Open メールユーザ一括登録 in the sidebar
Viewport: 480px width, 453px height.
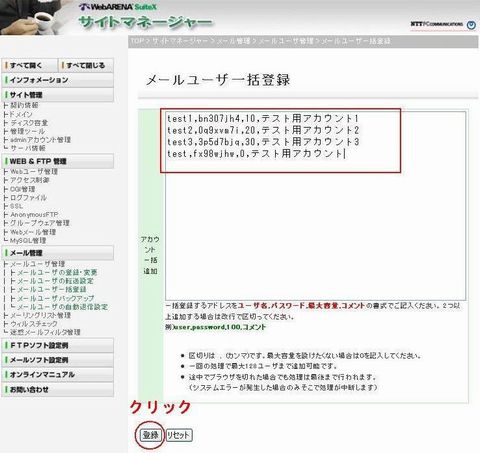point(52,289)
